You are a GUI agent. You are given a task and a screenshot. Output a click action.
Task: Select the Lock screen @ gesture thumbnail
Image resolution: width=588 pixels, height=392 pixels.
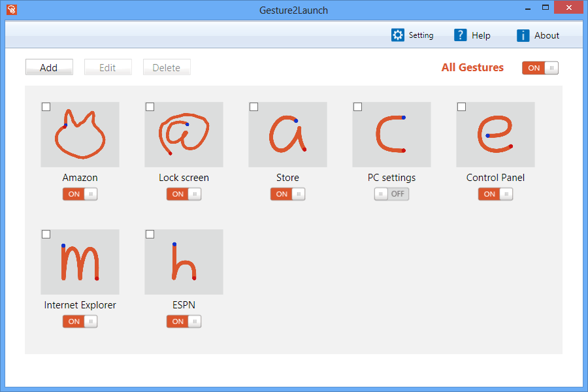tap(184, 135)
